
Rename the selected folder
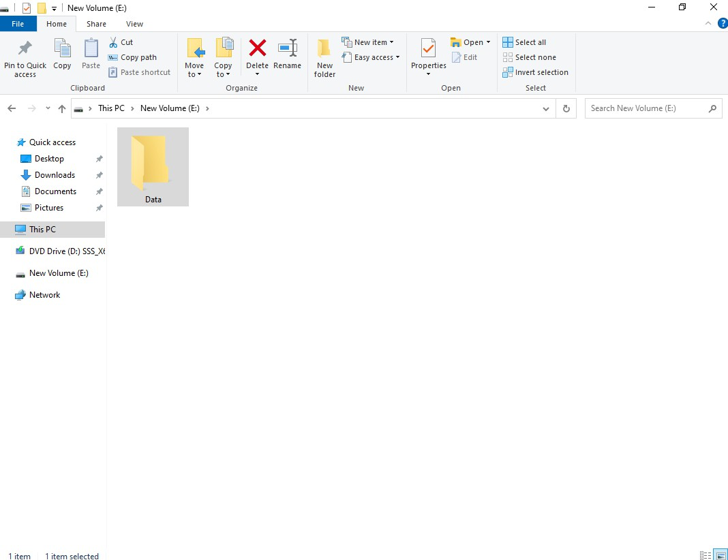tap(288, 54)
